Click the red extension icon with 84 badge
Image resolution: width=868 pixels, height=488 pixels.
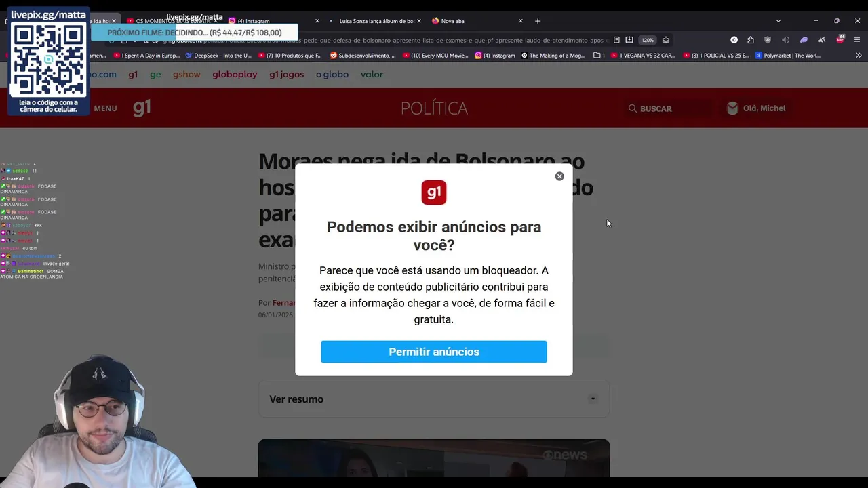pyautogui.click(x=840, y=39)
